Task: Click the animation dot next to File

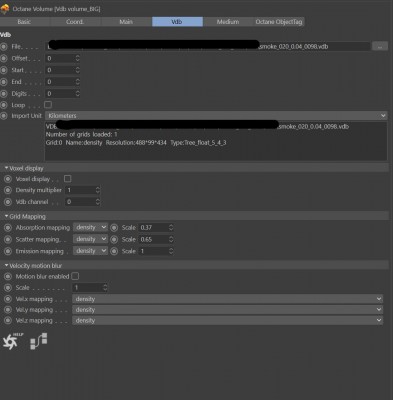Action: pos(4,47)
